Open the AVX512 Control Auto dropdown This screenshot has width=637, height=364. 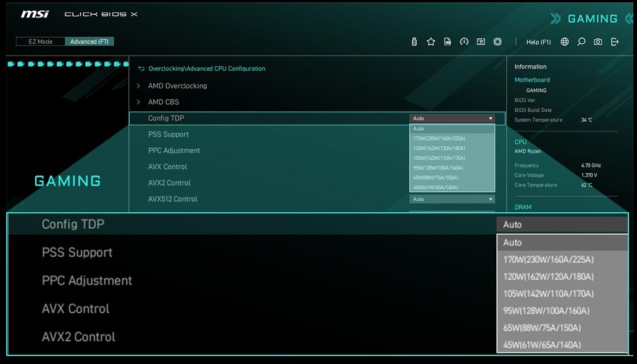click(452, 199)
